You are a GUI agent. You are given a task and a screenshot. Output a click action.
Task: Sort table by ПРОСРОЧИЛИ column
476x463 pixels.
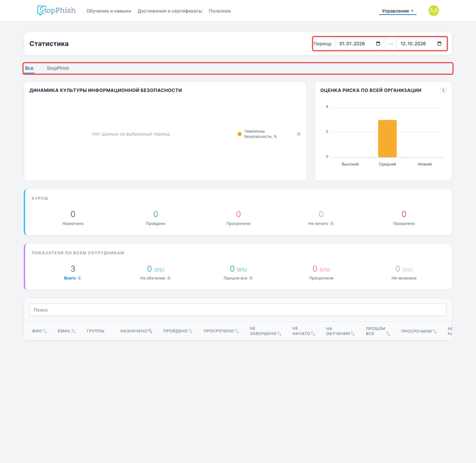(435, 331)
